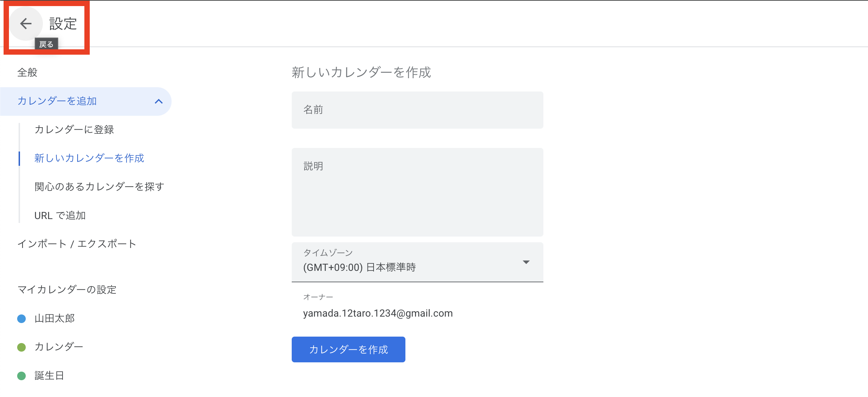Viewport: 868px width, 397px height.
Task: Click the 誕生日 calendar color dot
Action: pyautogui.click(x=21, y=376)
